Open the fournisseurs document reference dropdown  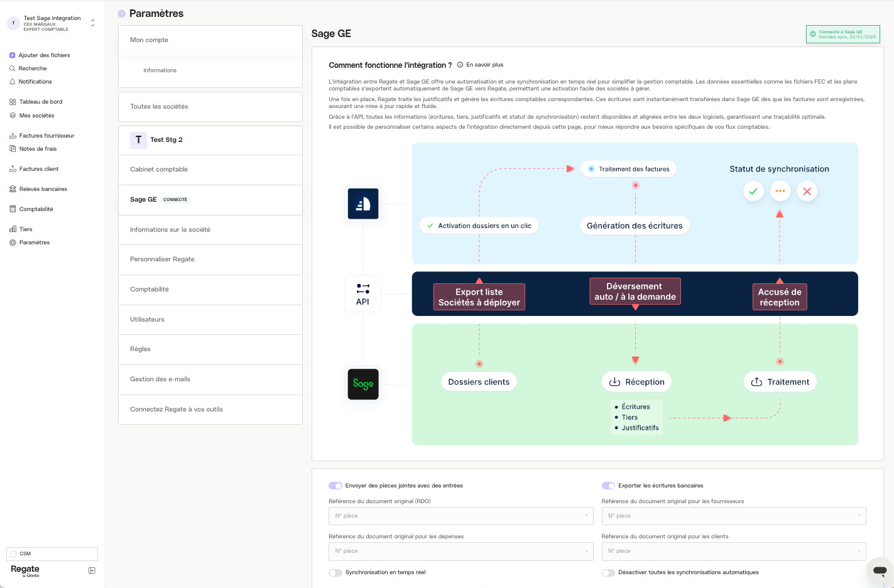(734, 516)
